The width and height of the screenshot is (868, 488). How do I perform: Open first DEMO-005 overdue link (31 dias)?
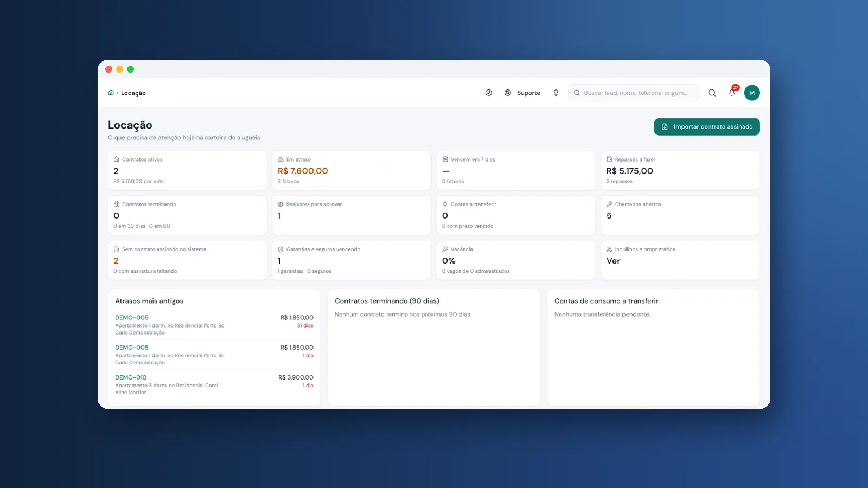[132, 318]
